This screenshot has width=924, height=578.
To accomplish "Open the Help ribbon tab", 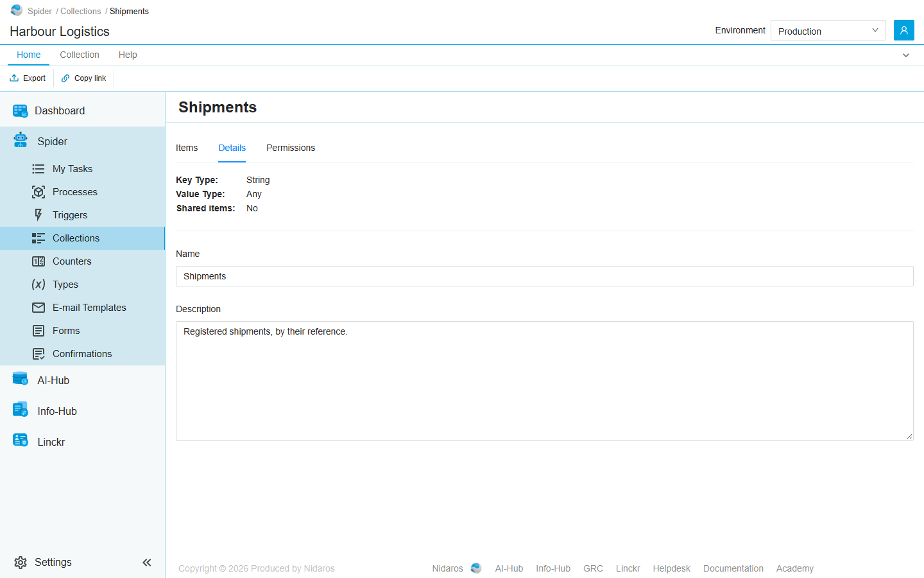I will (128, 55).
